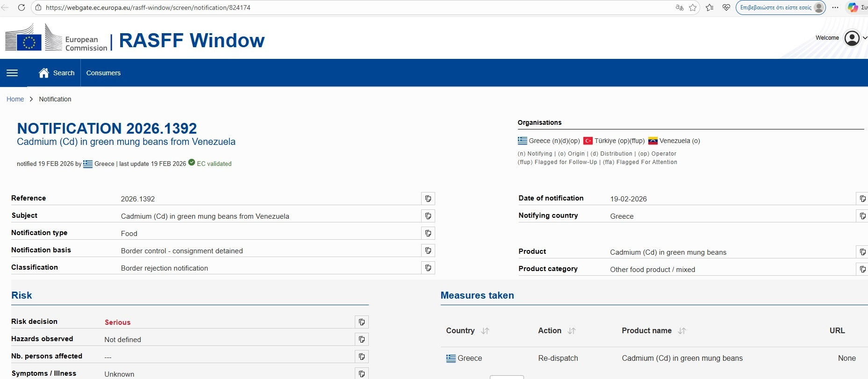The width and height of the screenshot is (868, 379).
Task: Add page to favorites with star icon
Action: pos(693,7)
